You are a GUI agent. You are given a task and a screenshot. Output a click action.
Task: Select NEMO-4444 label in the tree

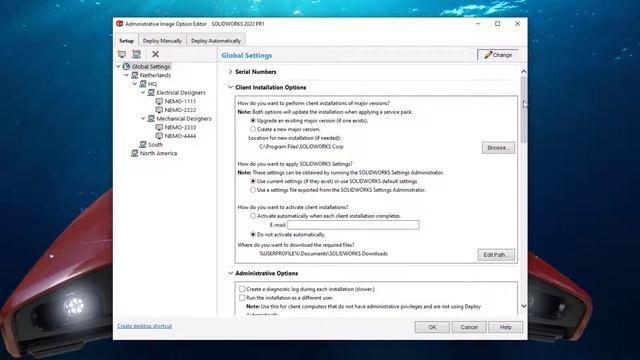coord(180,136)
